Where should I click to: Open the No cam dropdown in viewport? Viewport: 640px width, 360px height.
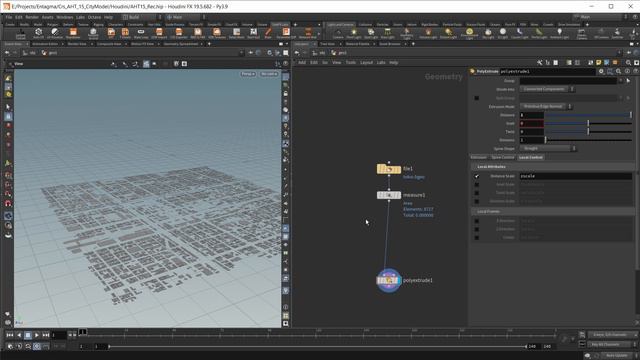pos(269,74)
